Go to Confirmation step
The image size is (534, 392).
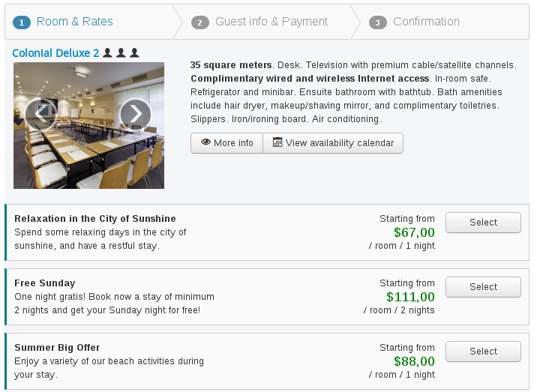(426, 22)
